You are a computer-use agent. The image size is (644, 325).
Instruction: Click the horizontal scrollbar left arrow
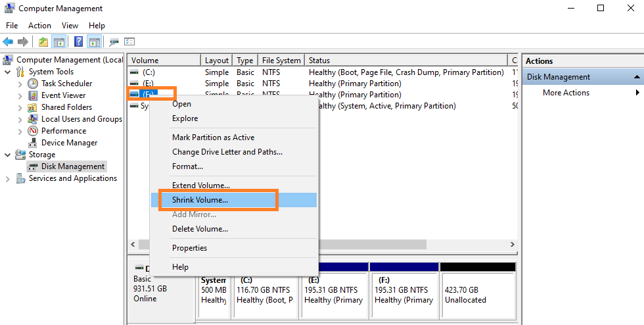(x=133, y=244)
